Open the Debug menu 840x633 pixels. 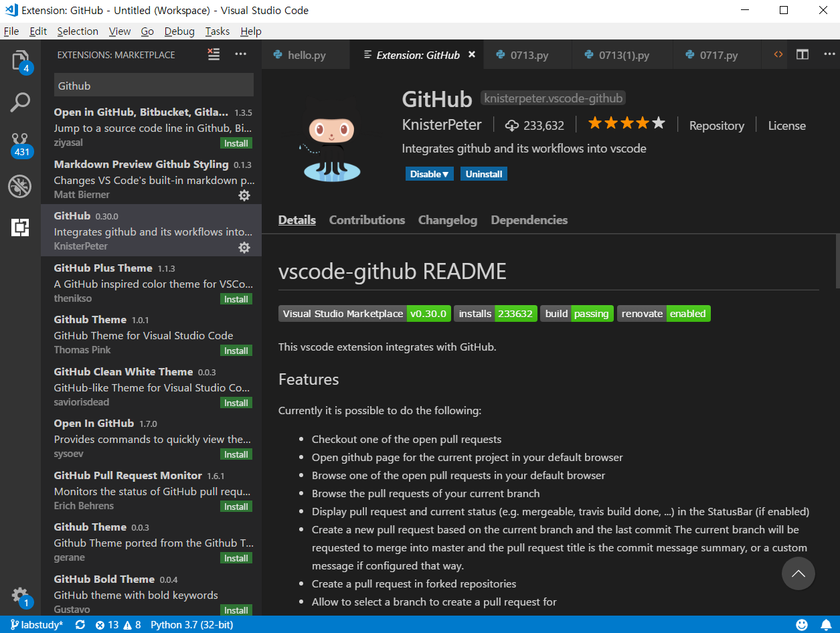pyautogui.click(x=179, y=31)
